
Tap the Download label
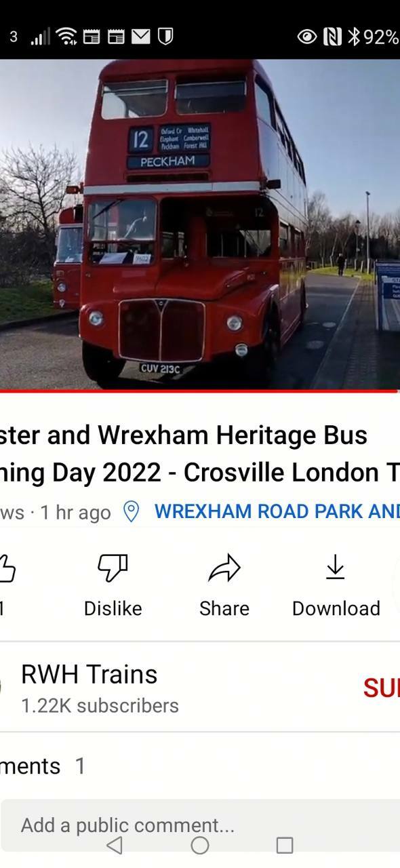(336, 608)
